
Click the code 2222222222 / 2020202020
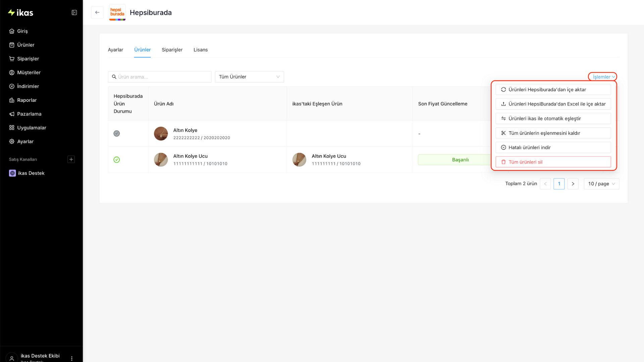pos(202,138)
